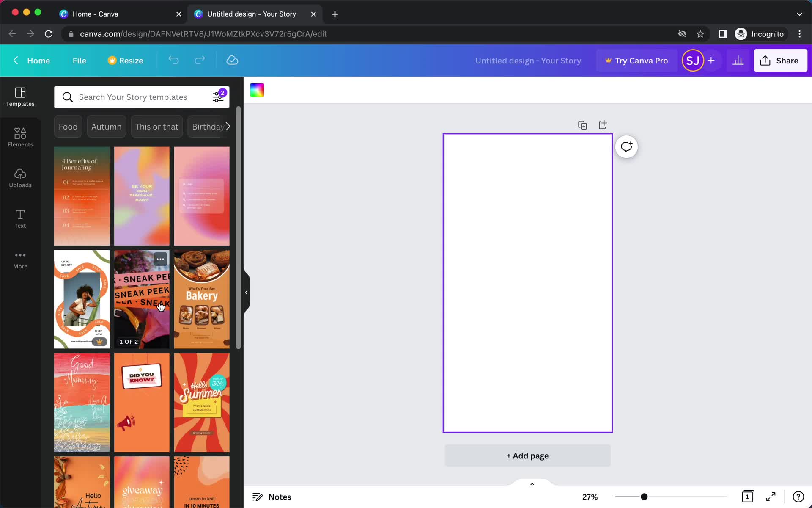This screenshot has width=812, height=508.
Task: Click the Templates panel icon
Action: 20,95
